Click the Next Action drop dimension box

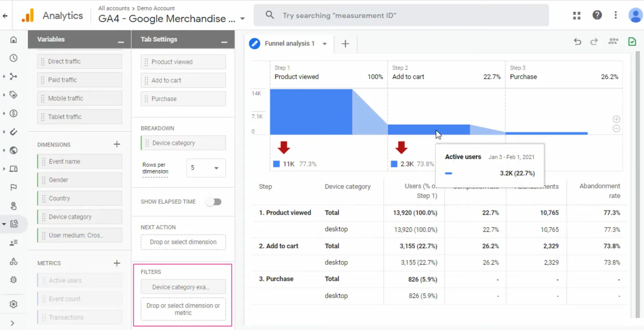183,242
